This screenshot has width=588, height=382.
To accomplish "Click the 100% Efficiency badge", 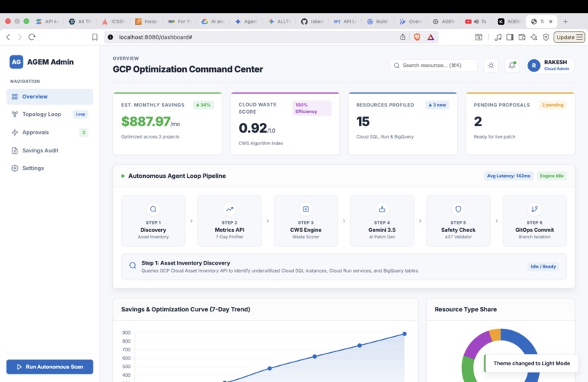I will coord(312,108).
